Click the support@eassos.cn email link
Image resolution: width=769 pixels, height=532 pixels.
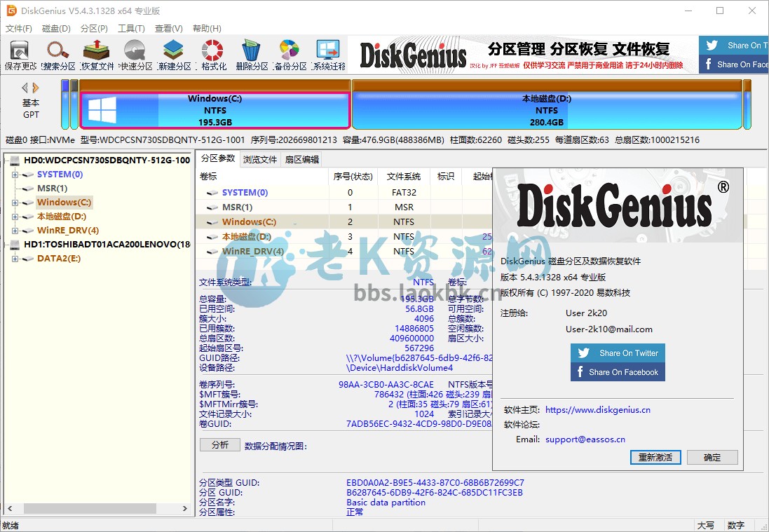[585, 439]
